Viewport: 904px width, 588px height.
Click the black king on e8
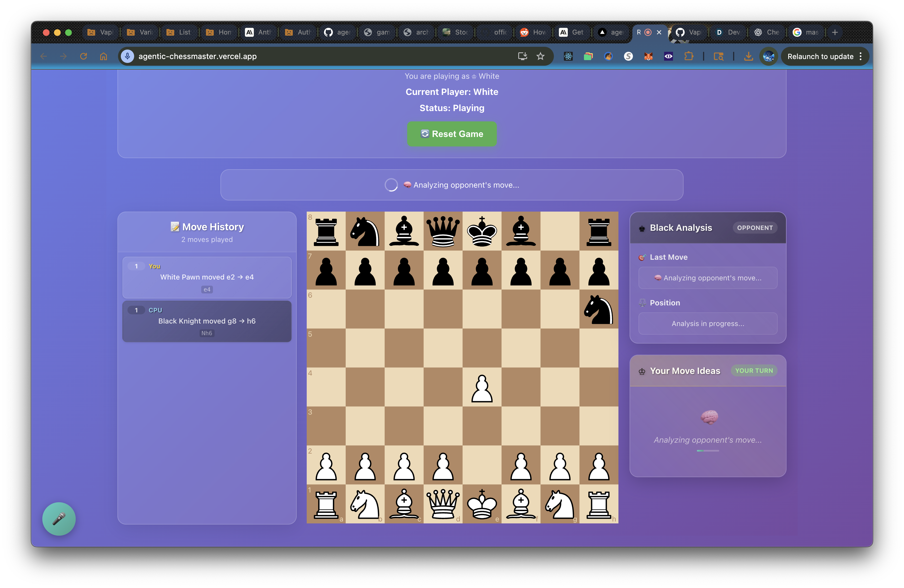(x=482, y=231)
